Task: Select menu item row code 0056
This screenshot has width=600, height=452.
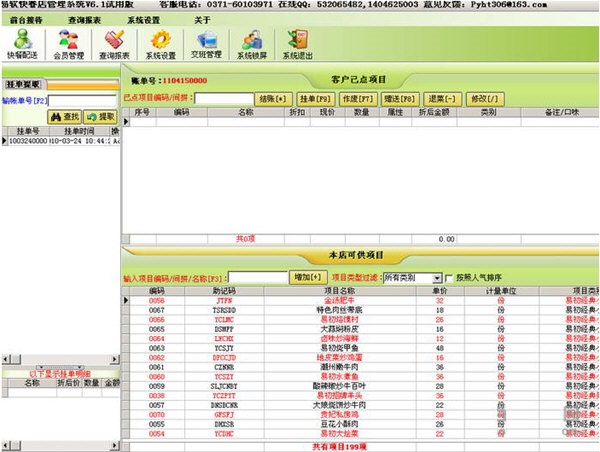Action: click(x=360, y=300)
